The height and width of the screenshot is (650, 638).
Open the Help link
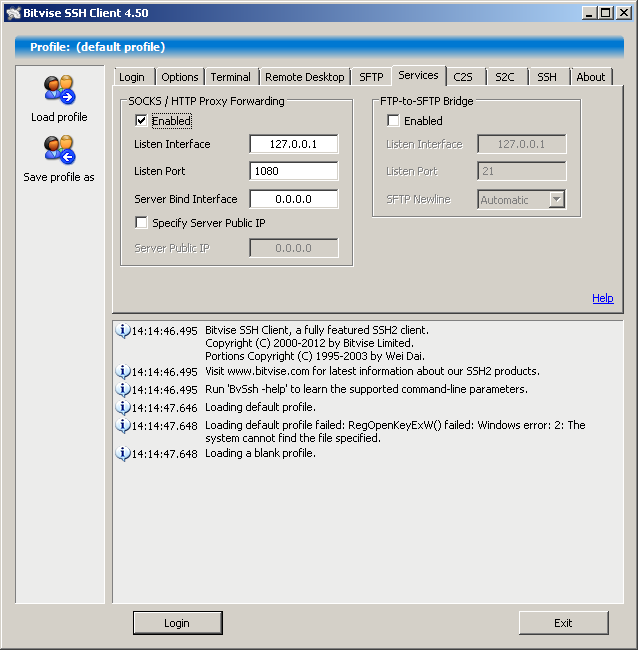(x=603, y=298)
